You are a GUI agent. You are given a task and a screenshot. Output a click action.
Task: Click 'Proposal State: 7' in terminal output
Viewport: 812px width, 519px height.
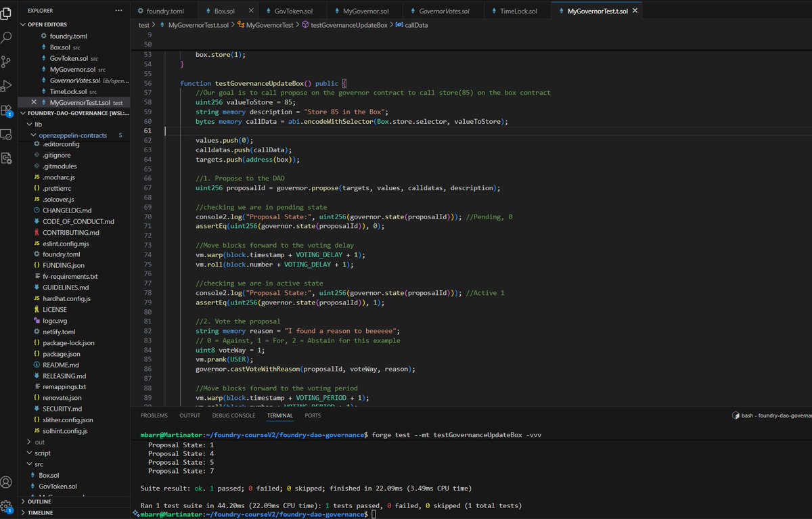(x=181, y=471)
